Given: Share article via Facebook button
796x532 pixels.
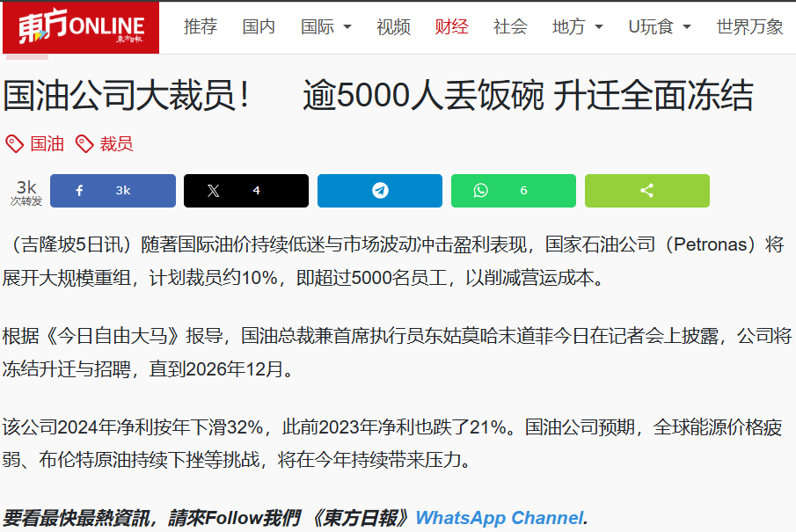Looking at the screenshot, I should pyautogui.click(x=113, y=191).
